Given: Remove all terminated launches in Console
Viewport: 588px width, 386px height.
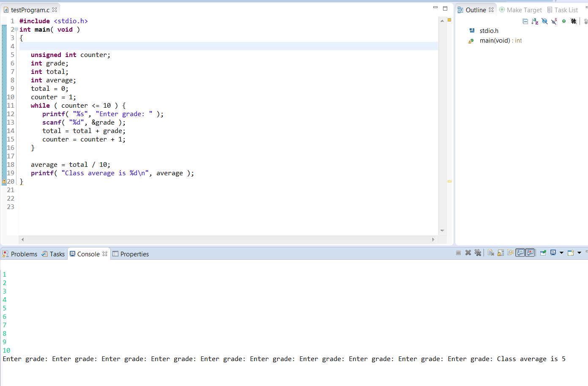Looking at the screenshot, I should [x=478, y=253].
